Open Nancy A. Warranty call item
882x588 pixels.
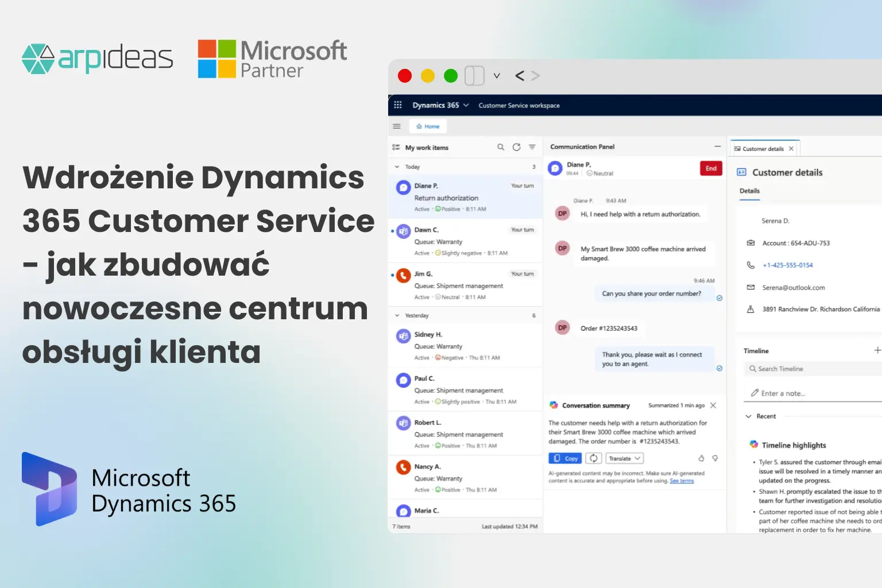pyautogui.click(x=466, y=478)
